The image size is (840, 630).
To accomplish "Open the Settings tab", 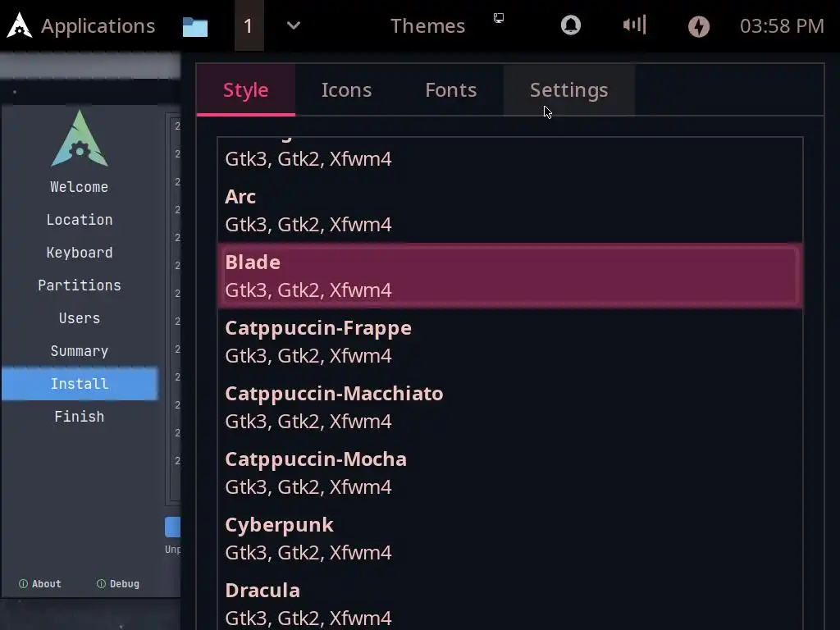I will 569,90.
